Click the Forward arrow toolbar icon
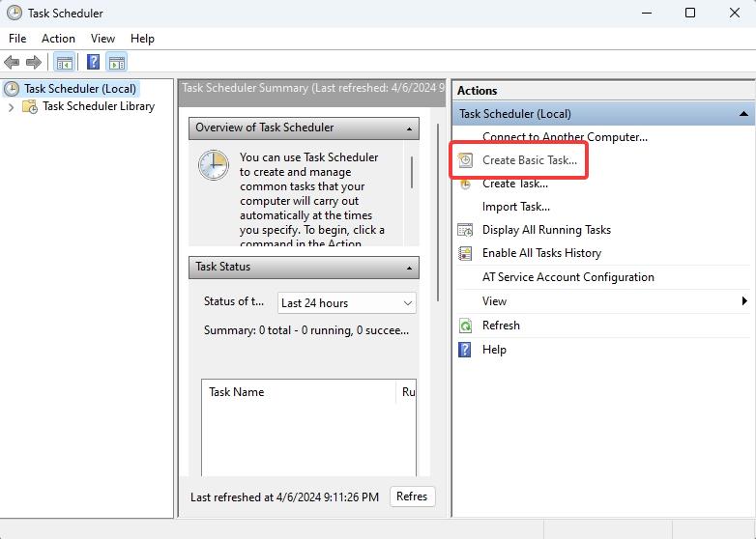756x539 pixels. point(33,62)
